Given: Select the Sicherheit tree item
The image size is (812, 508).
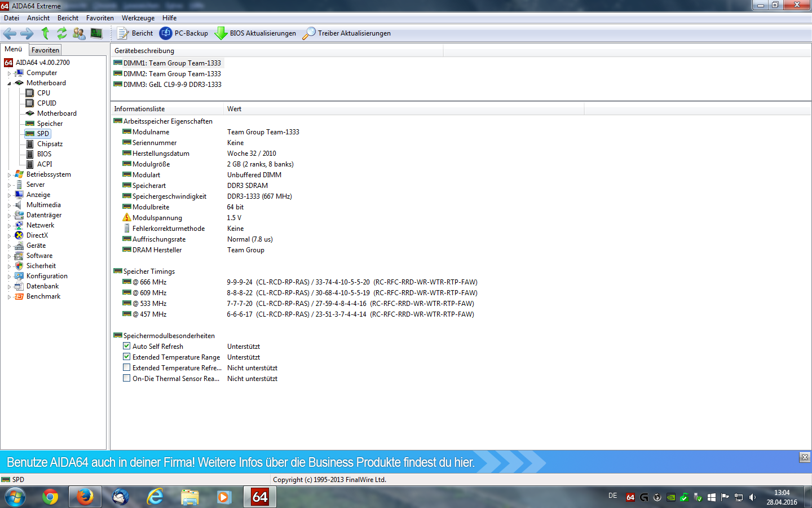Looking at the screenshot, I should pos(41,266).
